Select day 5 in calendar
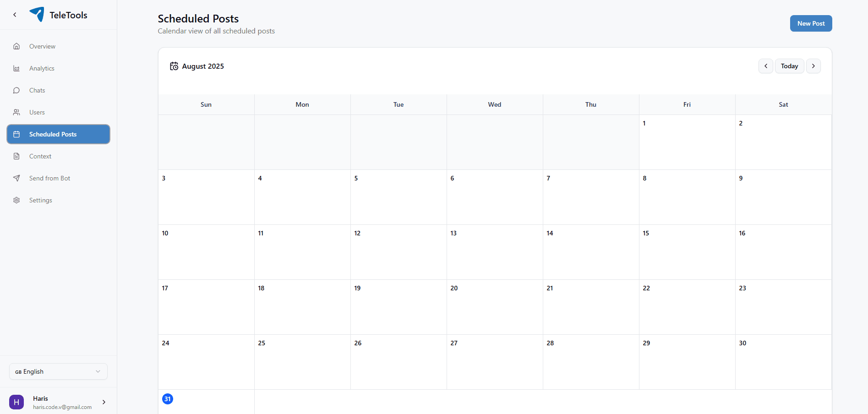The image size is (868, 414). click(399, 197)
